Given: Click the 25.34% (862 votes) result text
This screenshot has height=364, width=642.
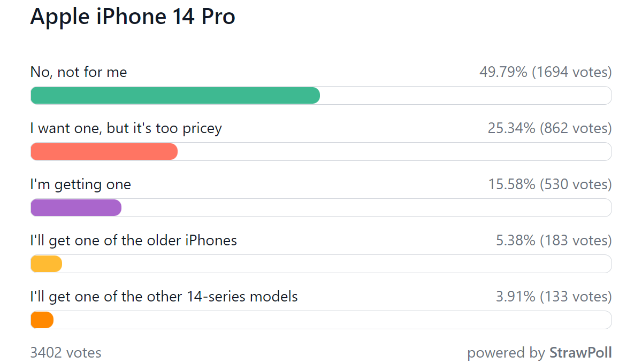Looking at the screenshot, I should click(x=550, y=128).
